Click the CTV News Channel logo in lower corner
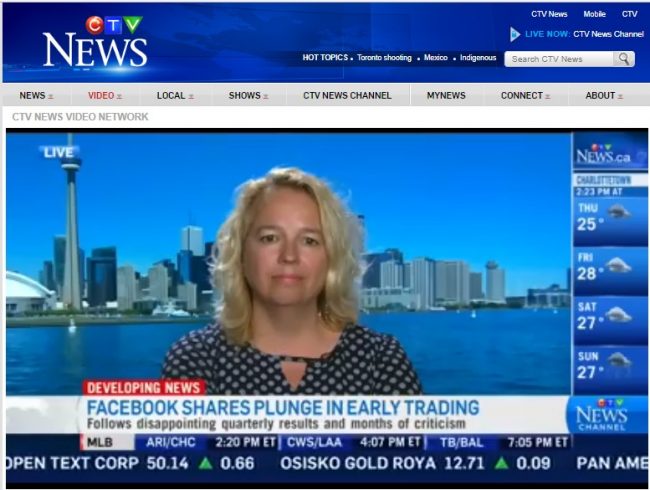 [606, 413]
